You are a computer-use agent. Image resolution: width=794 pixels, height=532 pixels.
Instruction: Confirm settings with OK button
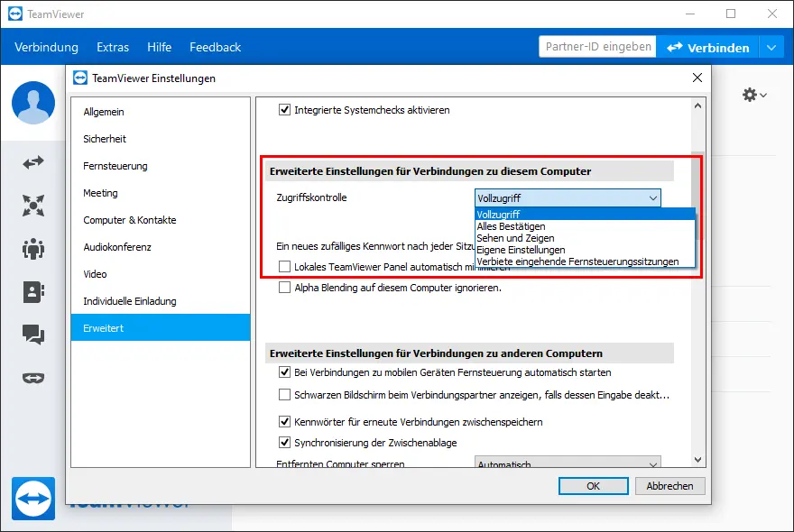click(x=594, y=486)
